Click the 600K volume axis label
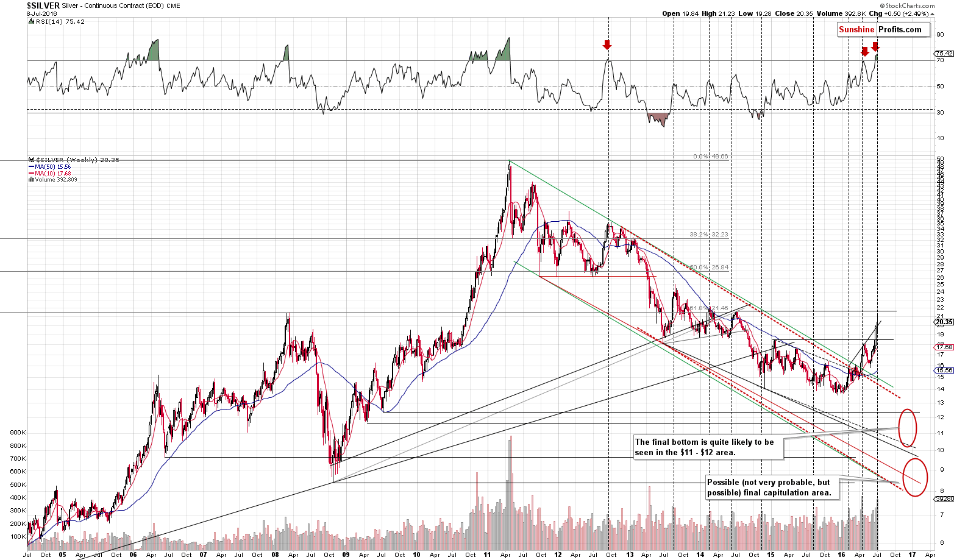 tap(17, 472)
